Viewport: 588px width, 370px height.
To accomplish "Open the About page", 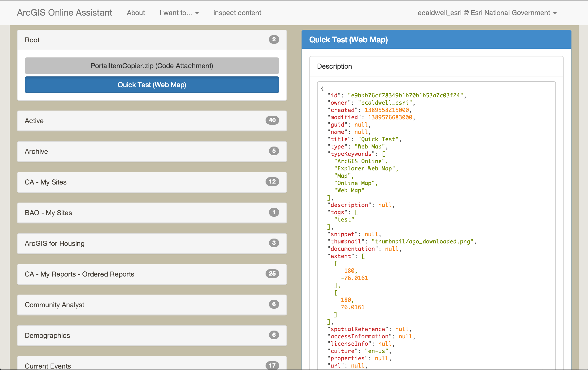I will [136, 13].
